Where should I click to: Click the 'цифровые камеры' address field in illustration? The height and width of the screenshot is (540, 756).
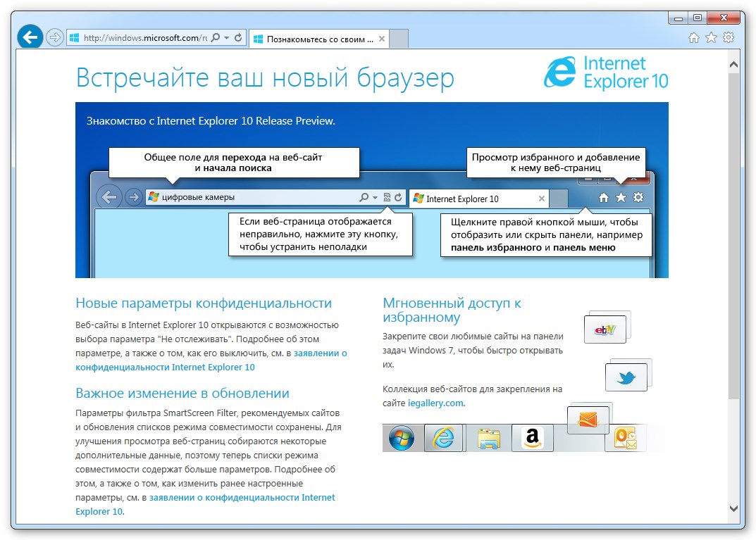pyautogui.click(x=251, y=197)
